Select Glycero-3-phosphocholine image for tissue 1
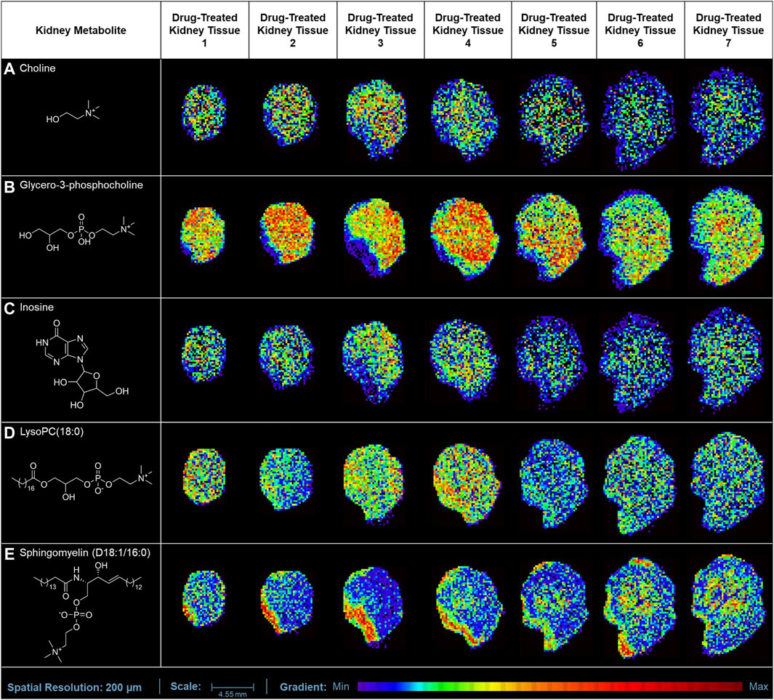This screenshot has height=700, width=774. coord(203,235)
